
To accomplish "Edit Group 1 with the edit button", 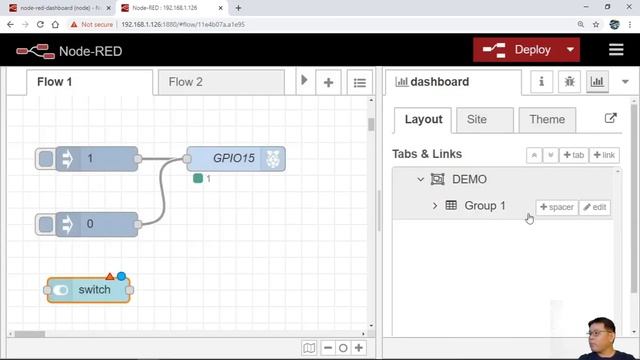I will click(595, 207).
